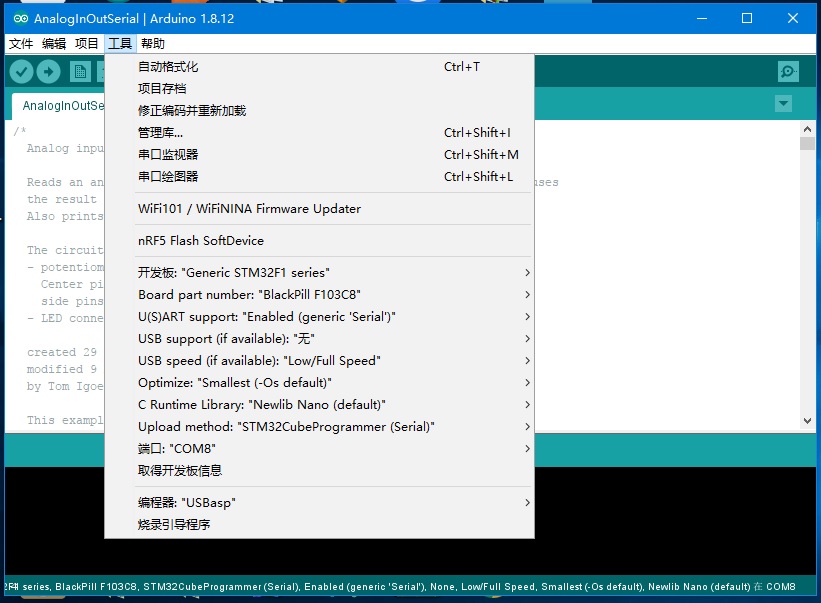
Task: Open the tab dropdown arrow button
Action: [783, 104]
